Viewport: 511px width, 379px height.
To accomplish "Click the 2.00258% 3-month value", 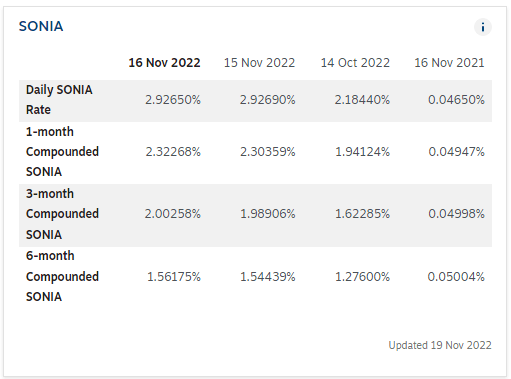I will (x=173, y=214).
